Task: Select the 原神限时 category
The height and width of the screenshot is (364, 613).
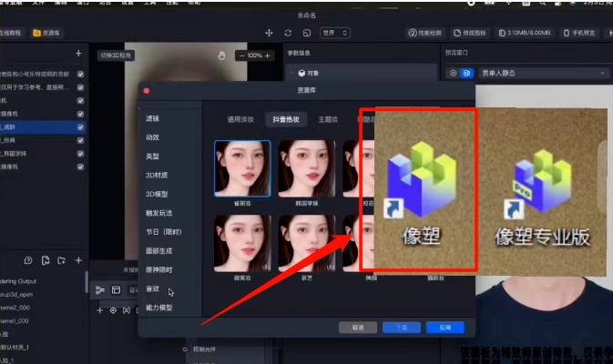Action: (x=158, y=270)
